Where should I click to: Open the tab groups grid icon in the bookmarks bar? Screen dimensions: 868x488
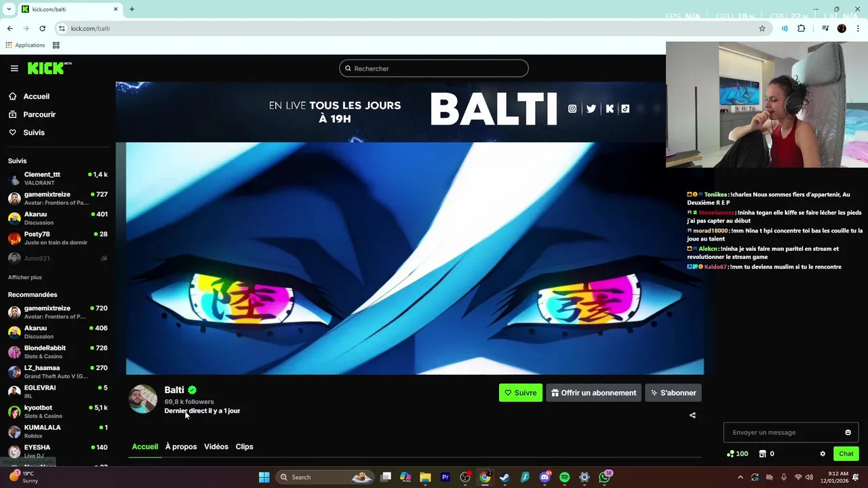[x=56, y=45]
